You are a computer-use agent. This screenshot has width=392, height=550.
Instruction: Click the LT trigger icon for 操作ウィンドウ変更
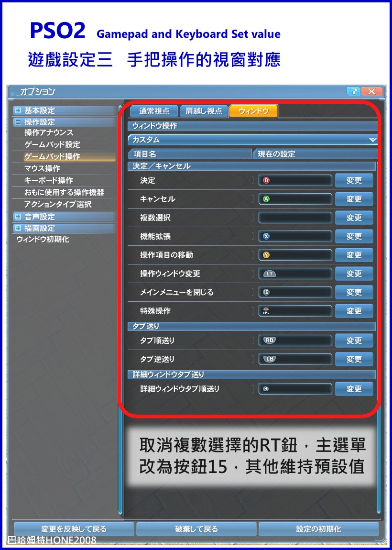coord(269,274)
